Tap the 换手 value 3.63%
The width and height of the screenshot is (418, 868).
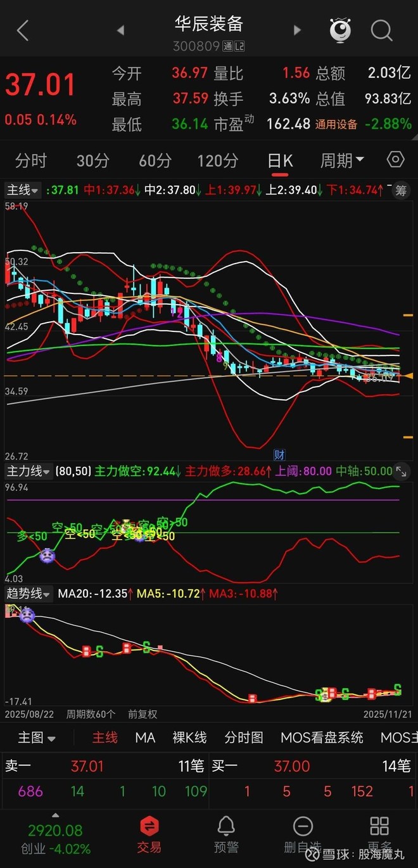point(289,99)
